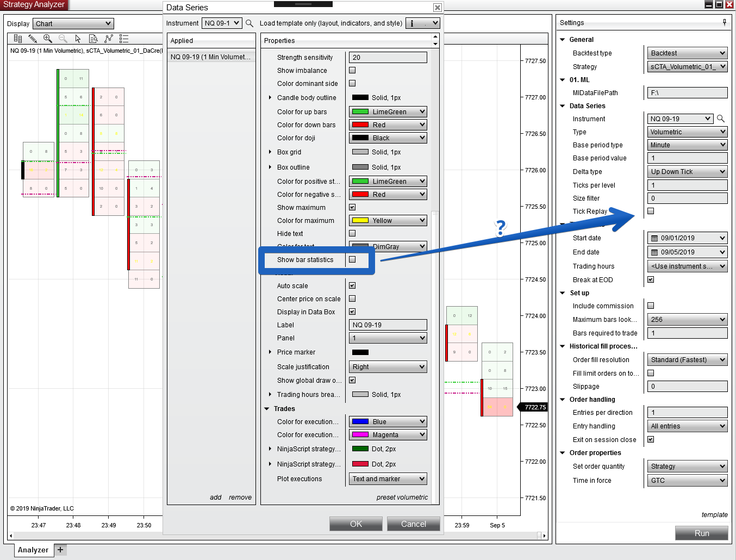Open Backtest type dropdown
The width and height of the screenshot is (736, 560).
(x=688, y=53)
